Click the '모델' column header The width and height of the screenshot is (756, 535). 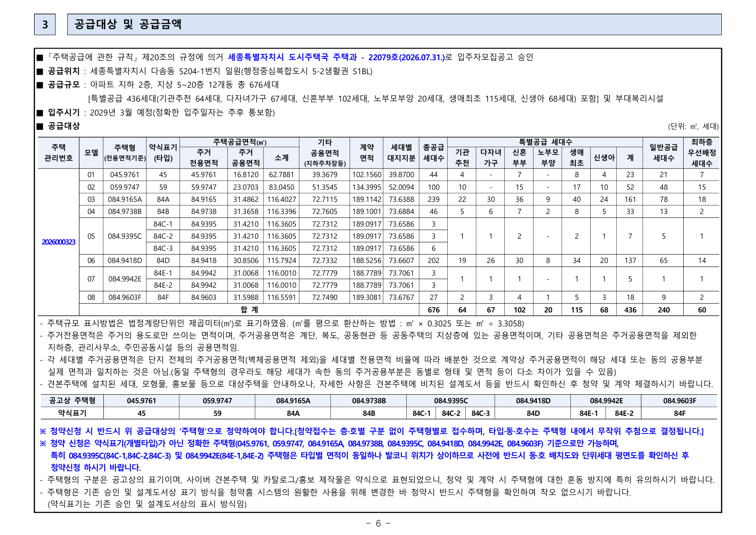91,153
